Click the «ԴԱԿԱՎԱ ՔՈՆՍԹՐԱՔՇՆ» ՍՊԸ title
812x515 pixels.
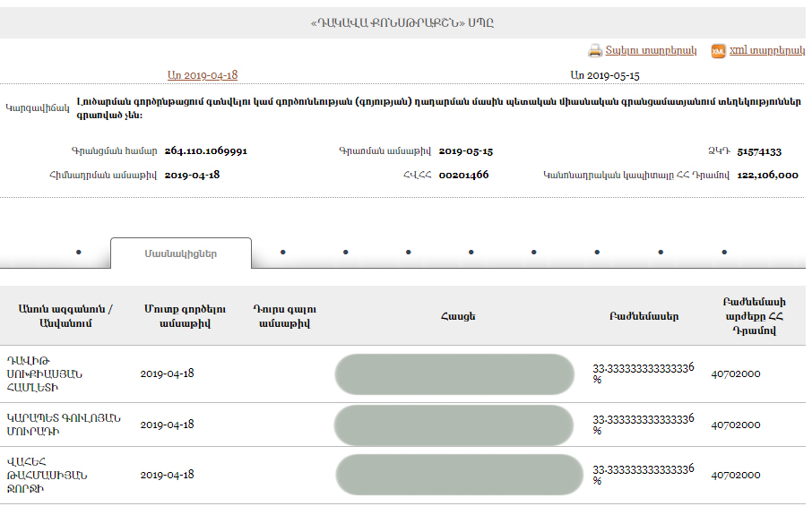click(402, 22)
